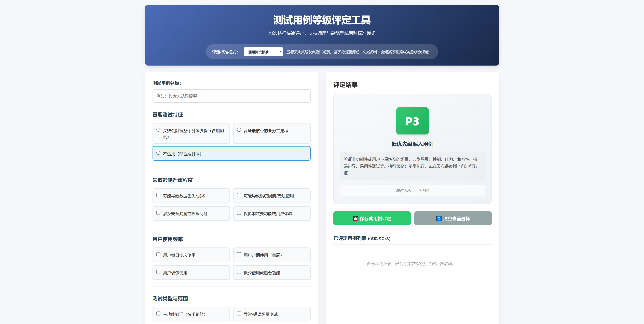
Task: Check 仅影响次要功能或用户体验 option
Action: pyautogui.click(x=239, y=213)
